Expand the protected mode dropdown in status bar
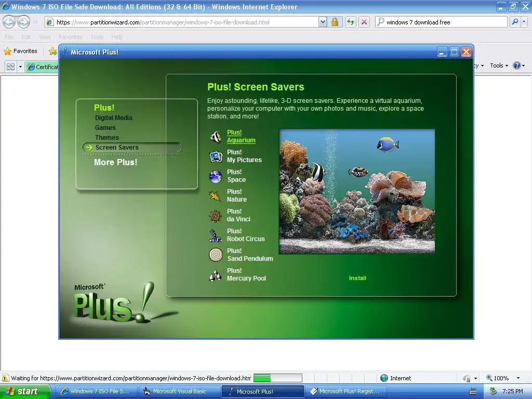The height and width of the screenshot is (399, 532). pos(475,378)
